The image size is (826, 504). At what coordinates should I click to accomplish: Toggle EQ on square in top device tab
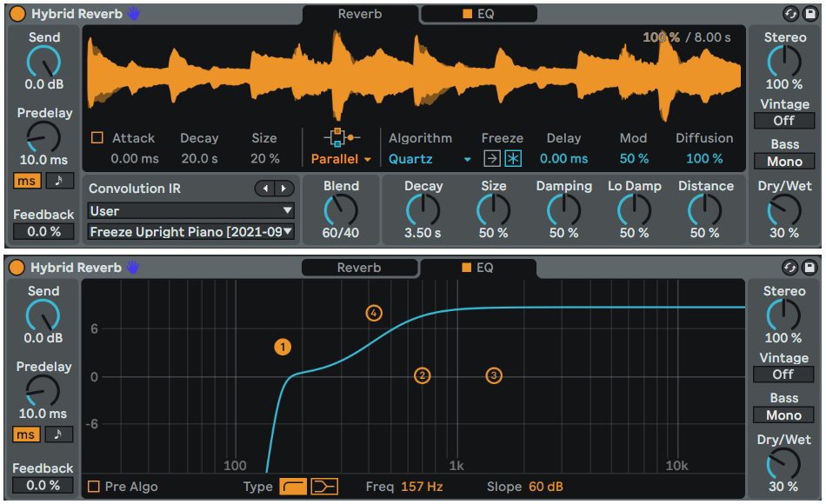[467, 14]
